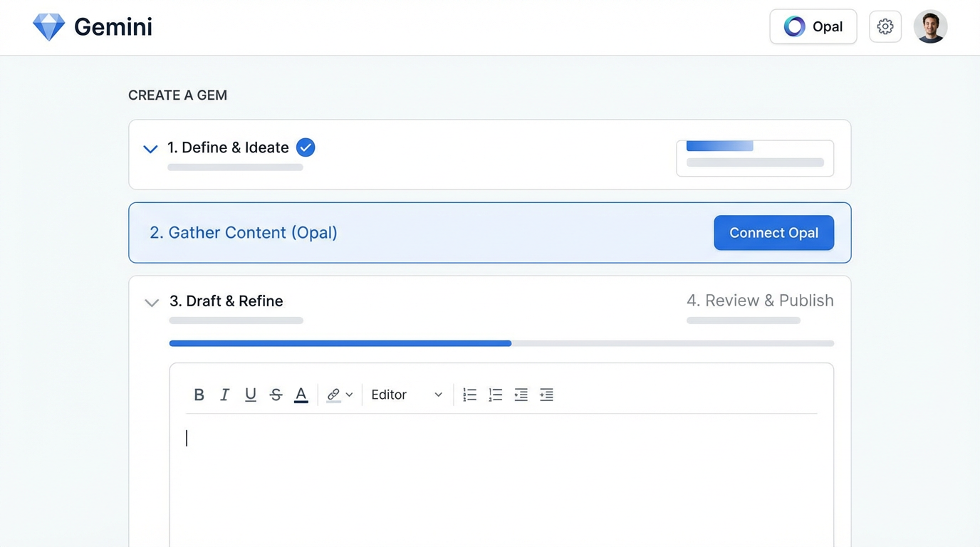980x547 pixels.
Task: Toggle the Define & Ideate completion checkmark
Action: pyautogui.click(x=306, y=147)
